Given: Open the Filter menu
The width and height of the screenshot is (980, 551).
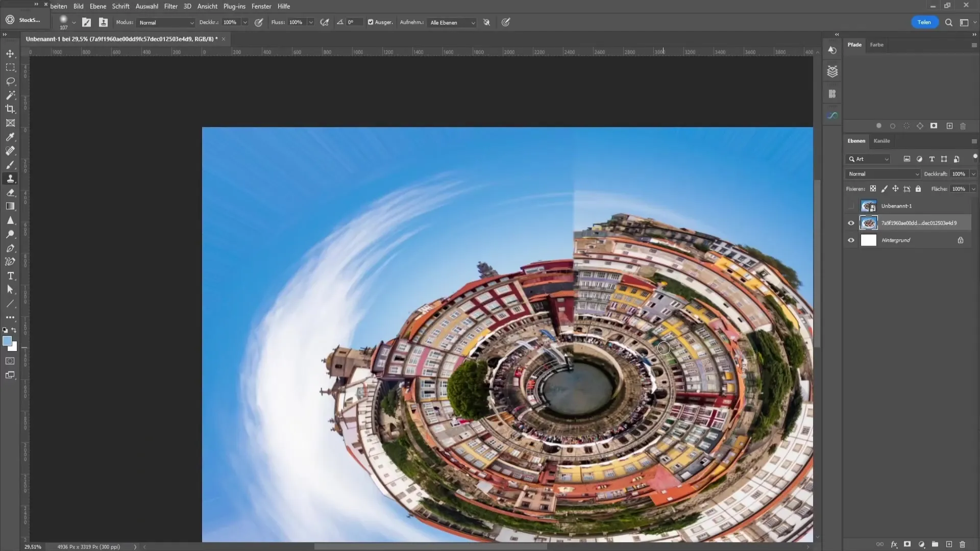Looking at the screenshot, I should coord(170,6).
